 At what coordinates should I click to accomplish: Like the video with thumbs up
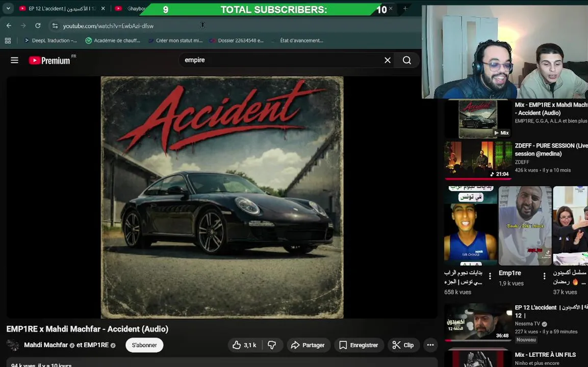click(x=244, y=345)
